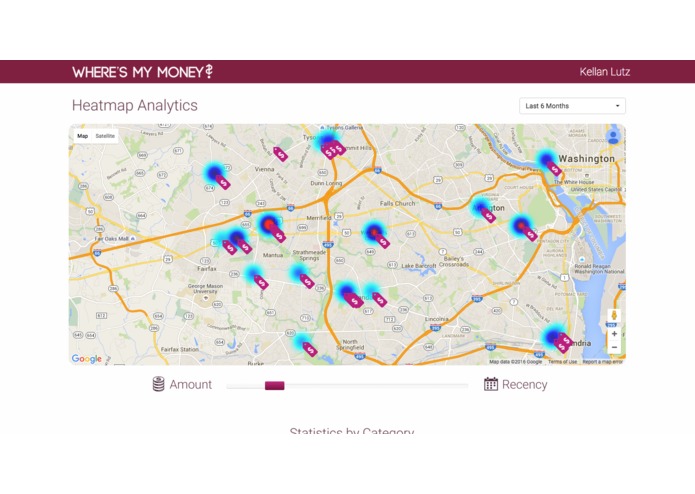Screen dimensions: 695x494
Task: Zoom in on the map
Action: [614, 334]
